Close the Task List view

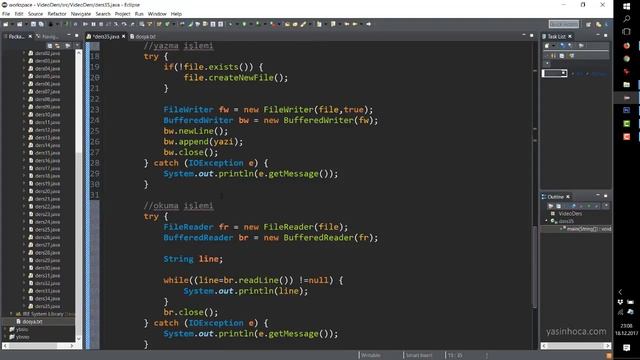click(x=570, y=36)
